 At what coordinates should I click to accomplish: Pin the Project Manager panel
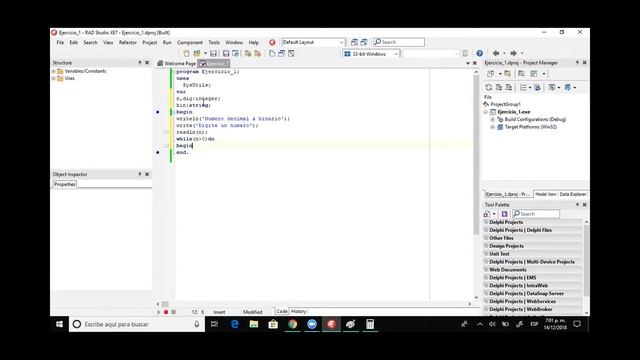(577, 62)
